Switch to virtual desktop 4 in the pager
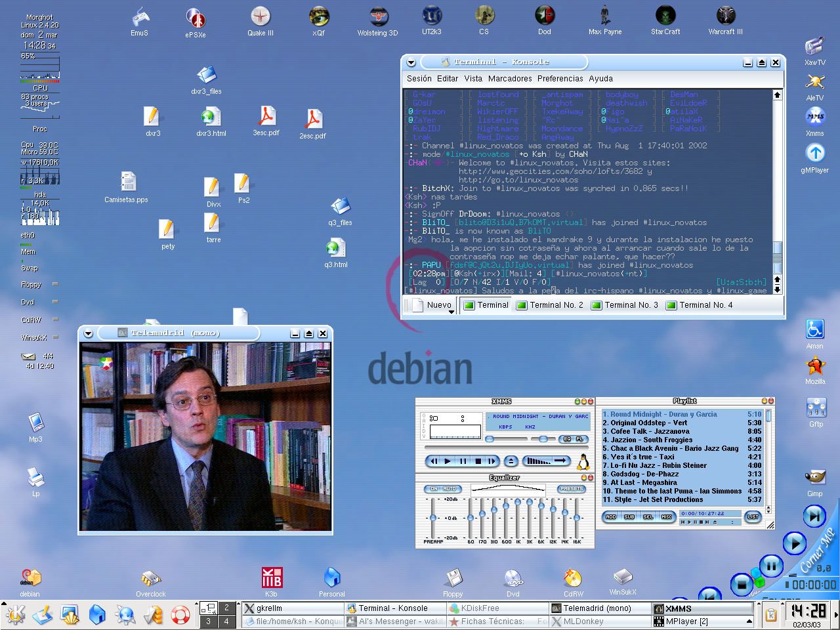This screenshot has width=840, height=630. coord(226,621)
